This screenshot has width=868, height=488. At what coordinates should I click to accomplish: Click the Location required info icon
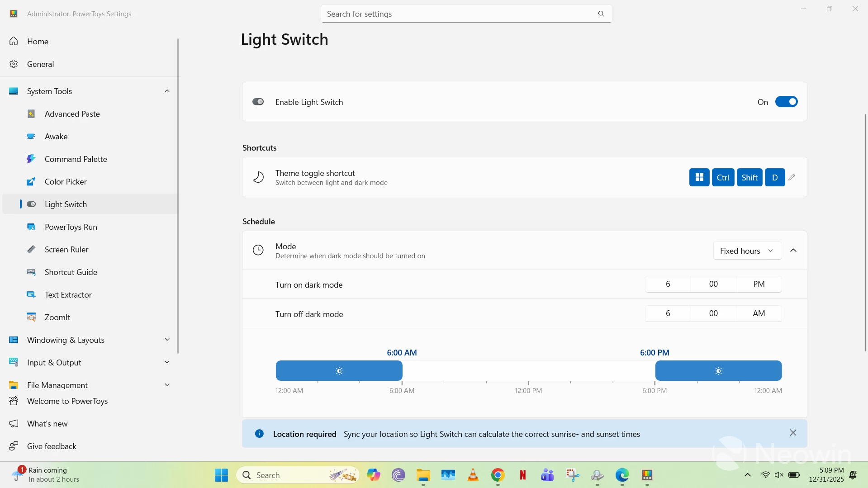point(259,434)
